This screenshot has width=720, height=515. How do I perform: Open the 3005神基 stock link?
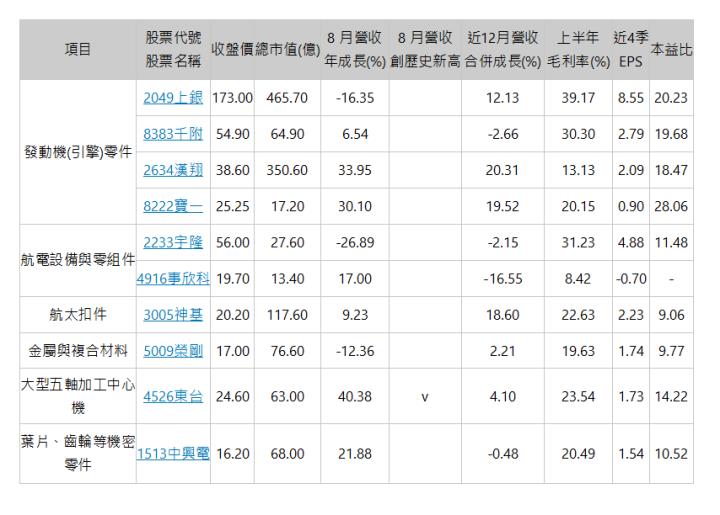173,315
